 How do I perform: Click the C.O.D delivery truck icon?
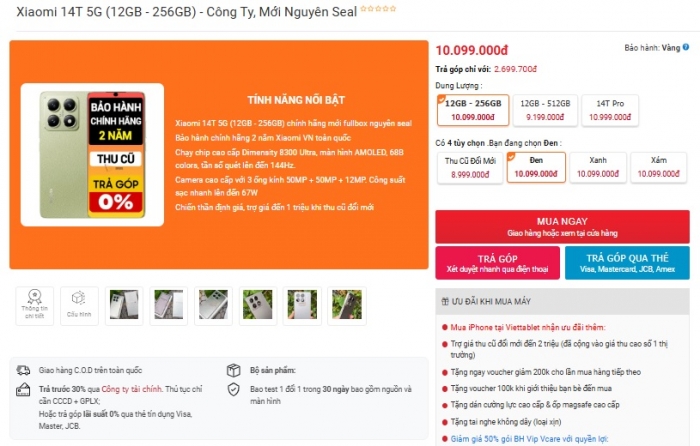(x=23, y=370)
